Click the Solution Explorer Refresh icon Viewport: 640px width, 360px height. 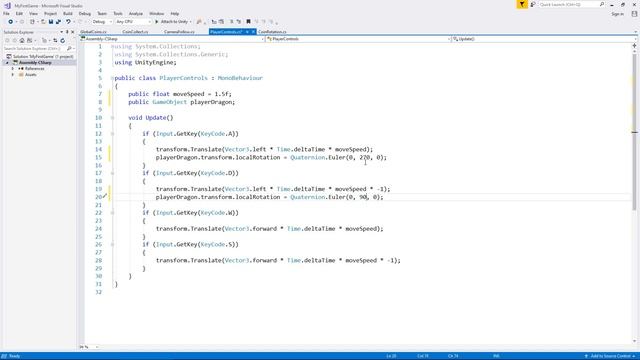pyautogui.click(x=62, y=40)
